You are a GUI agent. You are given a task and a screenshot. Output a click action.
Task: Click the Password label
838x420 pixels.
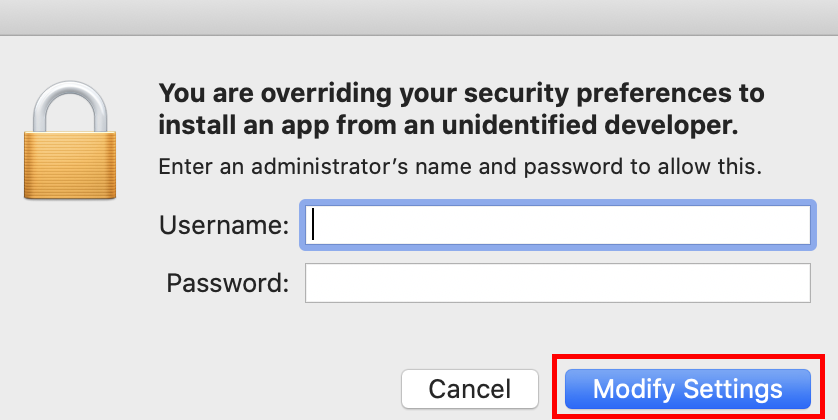coord(228,283)
